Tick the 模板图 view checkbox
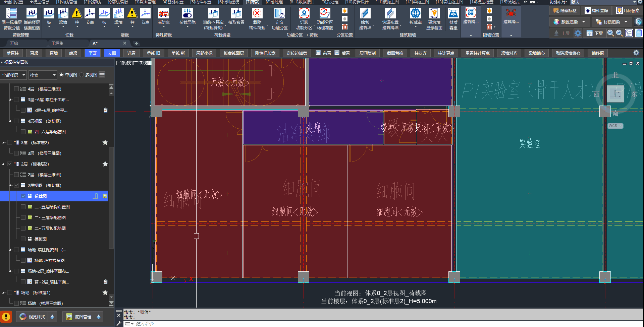 click(x=23, y=239)
